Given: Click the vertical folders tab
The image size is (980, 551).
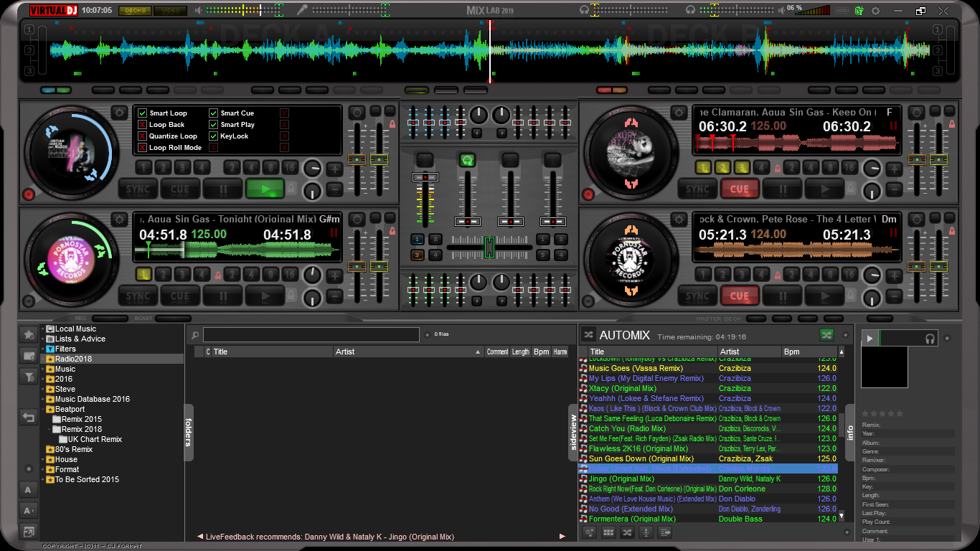Looking at the screenshot, I should (189, 432).
